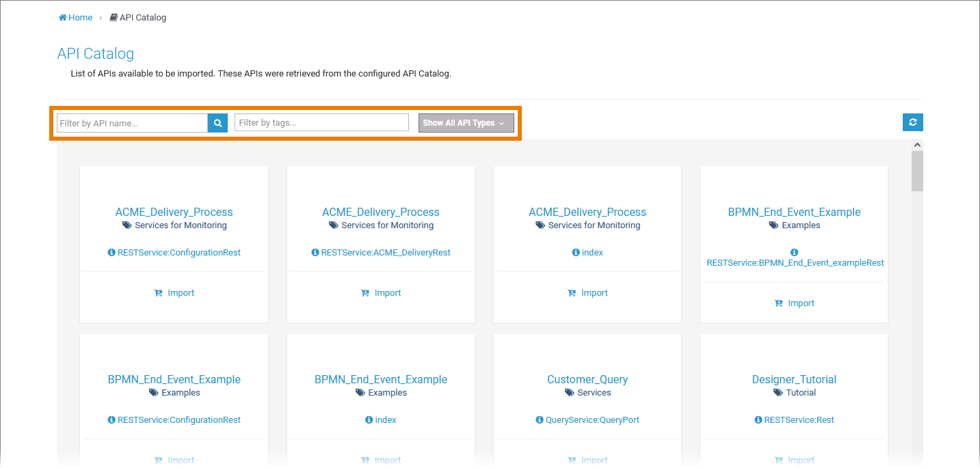Open the Show All API Types dropdown
The image size is (980, 468).
coord(466,123)
